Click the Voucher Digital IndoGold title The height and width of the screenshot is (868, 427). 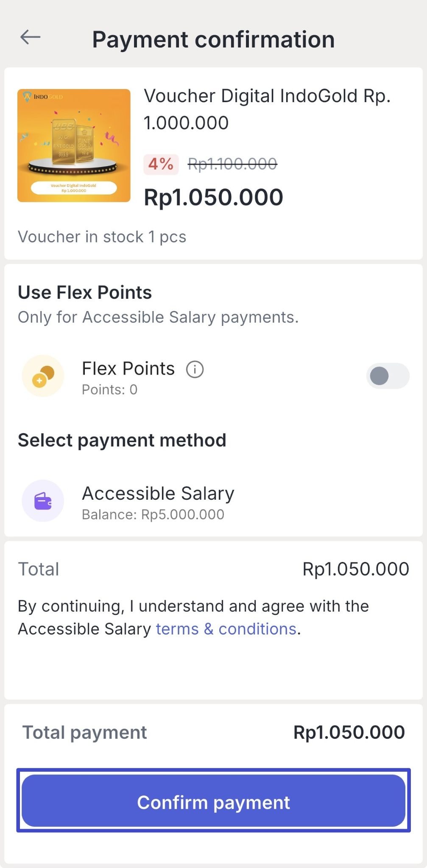pyautogui.click(x=267, y=109)
